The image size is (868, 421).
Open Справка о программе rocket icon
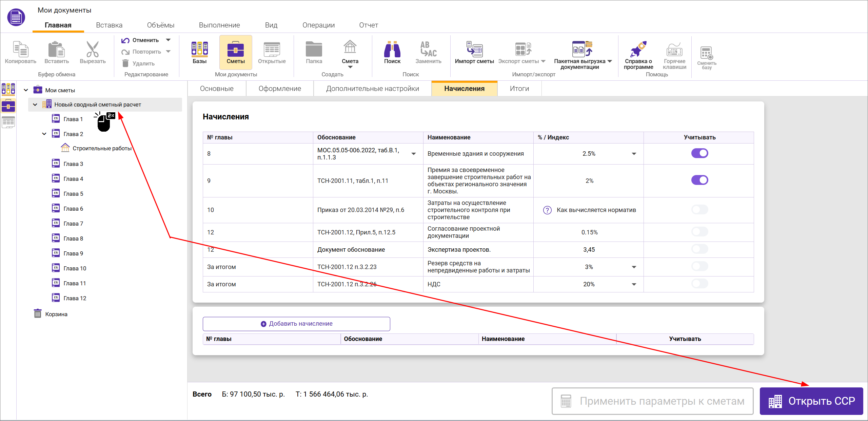coord(638,49)
